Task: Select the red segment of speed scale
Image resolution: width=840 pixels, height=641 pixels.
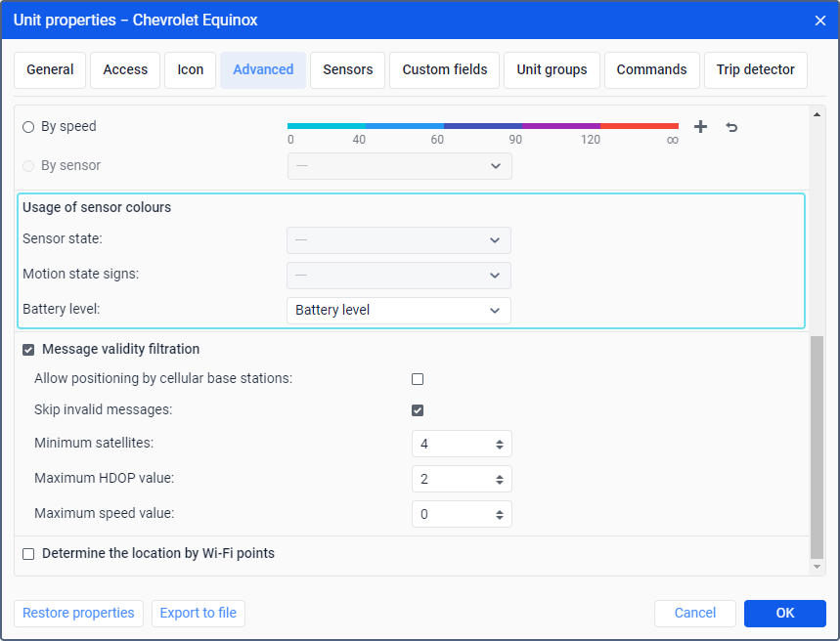Action: click(x=640, y=126)
